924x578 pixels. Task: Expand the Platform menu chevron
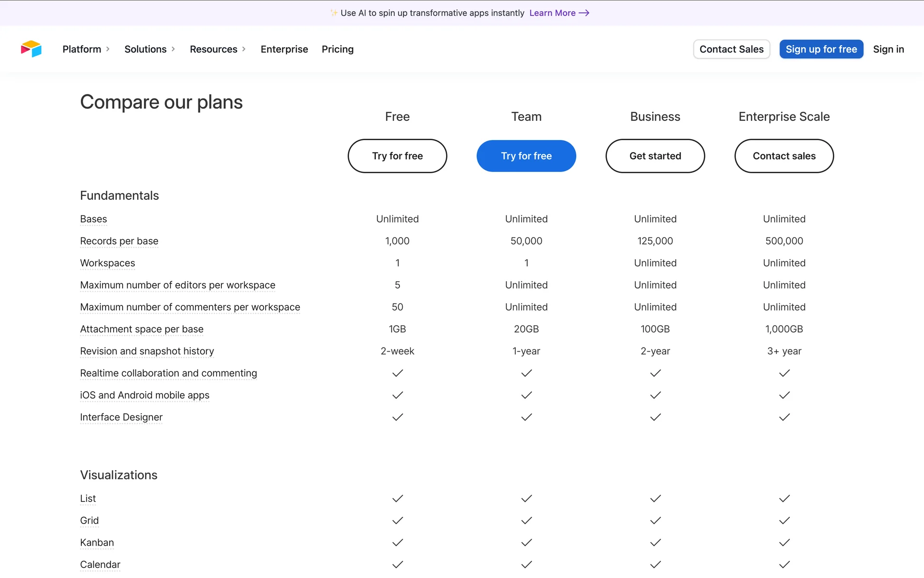click(x=108, y=49)
